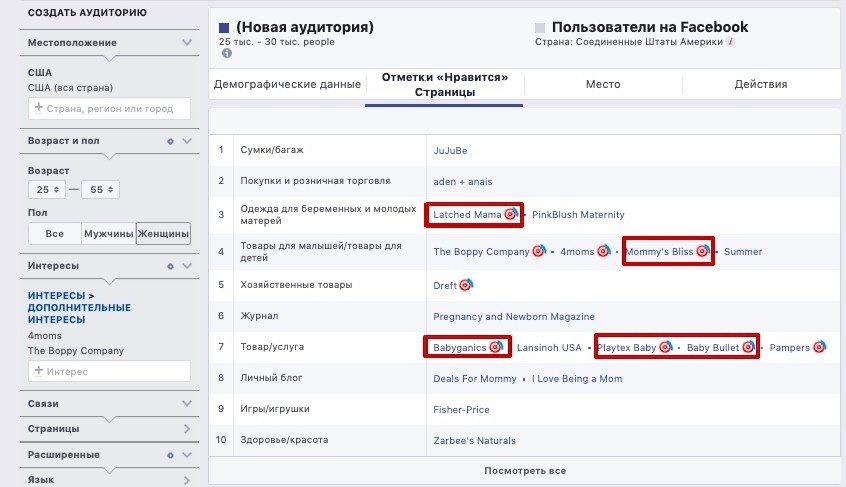This screenshot has height=487, width=846.
Task: Collapse the Местоположение section
Action: pos(187,42)
